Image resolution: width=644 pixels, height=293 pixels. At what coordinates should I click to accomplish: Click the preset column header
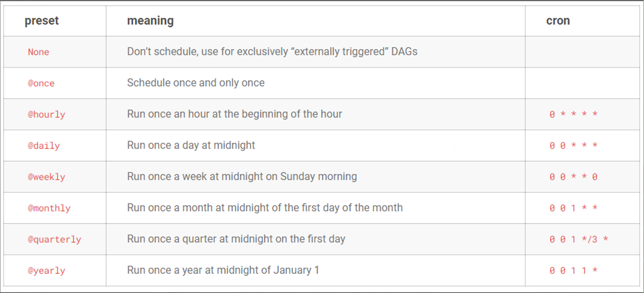(x=42, y=21)
